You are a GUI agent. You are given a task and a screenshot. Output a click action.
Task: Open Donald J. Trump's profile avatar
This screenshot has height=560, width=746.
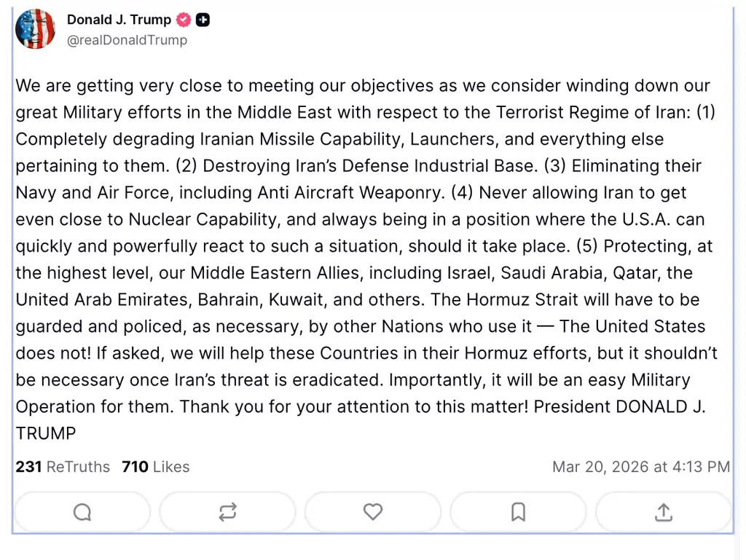pyautogui.click(x=35, y=29)
